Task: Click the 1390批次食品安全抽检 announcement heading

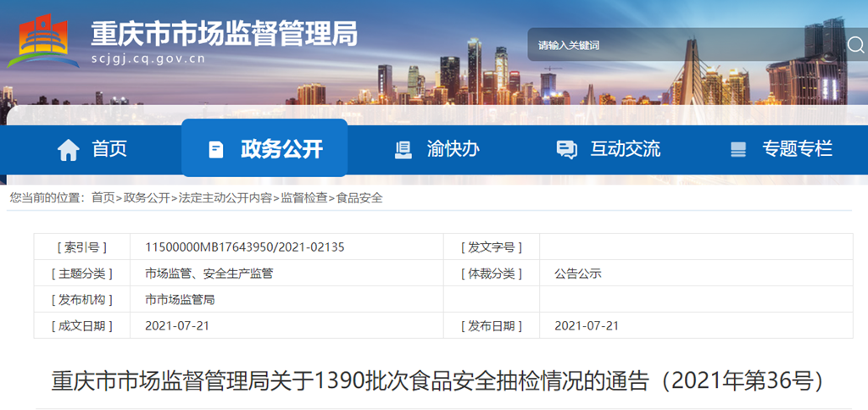Action: (x=437, y=380)
